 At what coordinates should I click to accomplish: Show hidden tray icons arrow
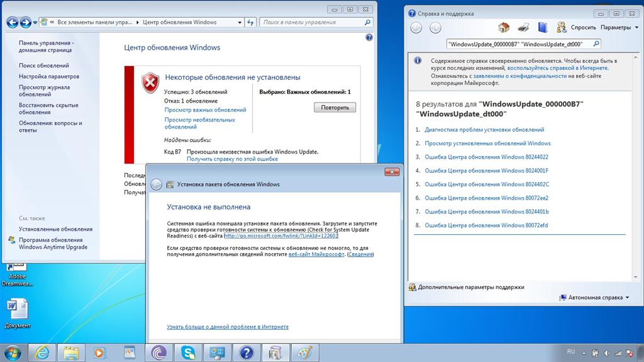click(x=584, y=353)
